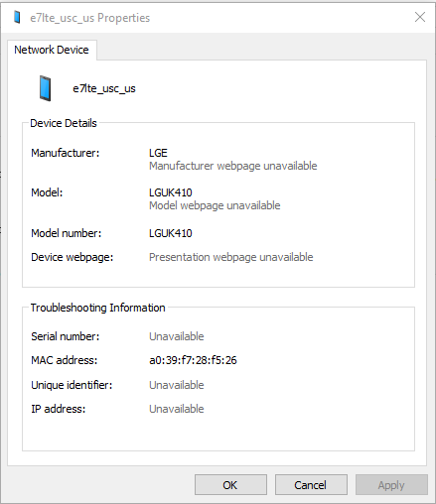This screenshot has height=504, width=436.
Task: Click the LGE manufacturer value
Action: coord(158,153)
